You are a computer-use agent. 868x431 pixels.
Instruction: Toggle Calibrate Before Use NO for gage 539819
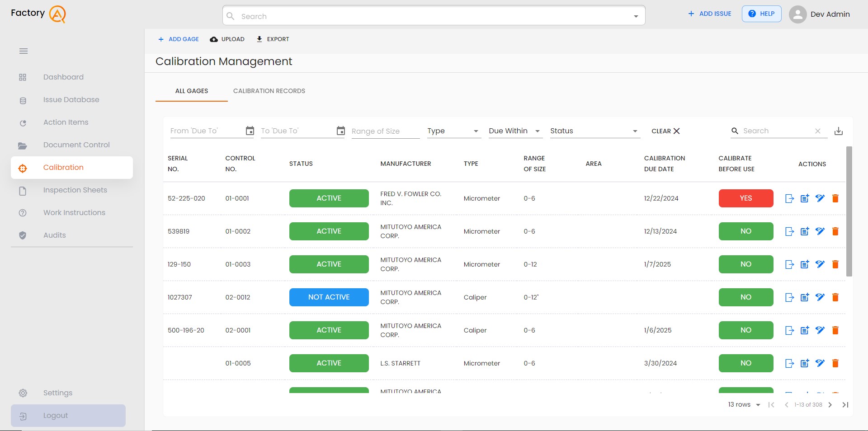[745, 231]
